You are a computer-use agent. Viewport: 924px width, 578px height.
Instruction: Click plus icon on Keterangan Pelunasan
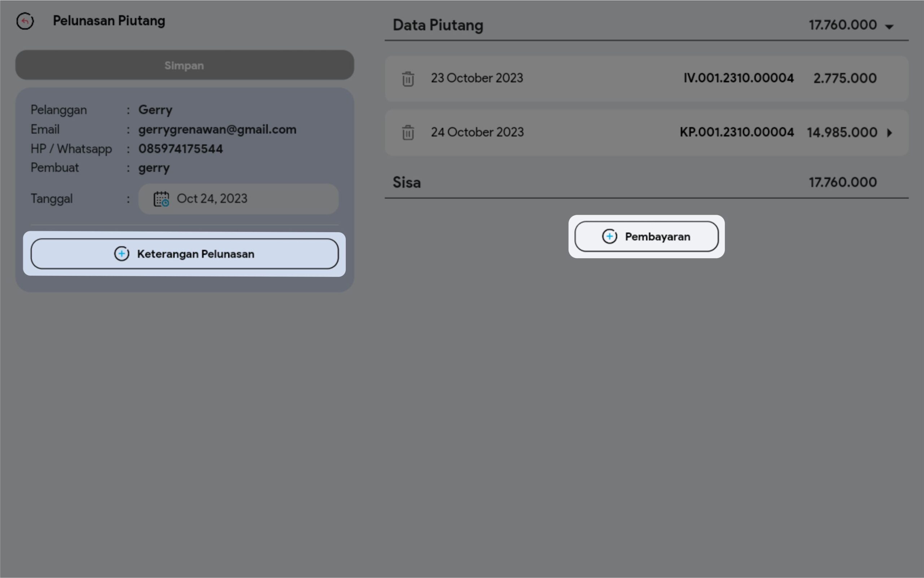tap(122, 254)
